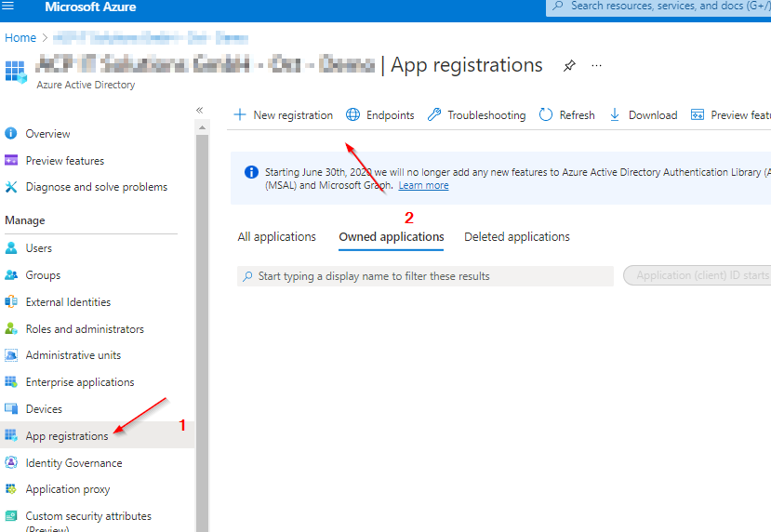
Task: Click the Diagnose and solve problems icon
Action: pos(11,187)
